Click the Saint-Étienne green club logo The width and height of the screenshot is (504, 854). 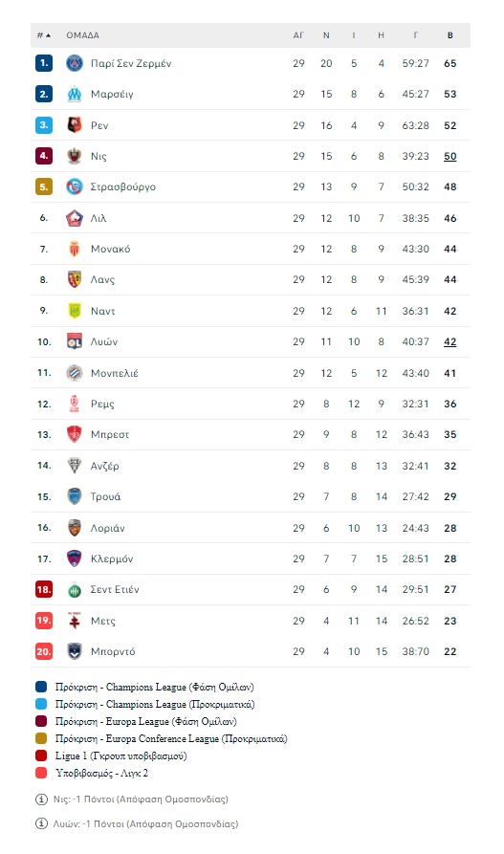pyautogui.click(x=74, y=589)
